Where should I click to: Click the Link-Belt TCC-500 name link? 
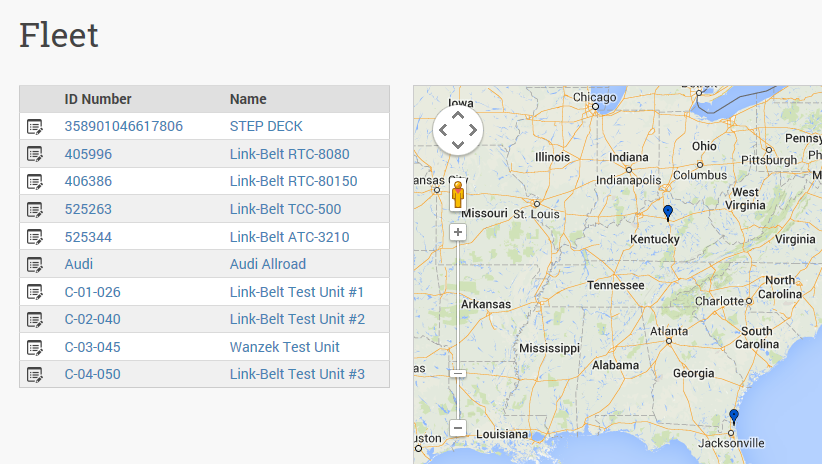click(x=285, y=209)
